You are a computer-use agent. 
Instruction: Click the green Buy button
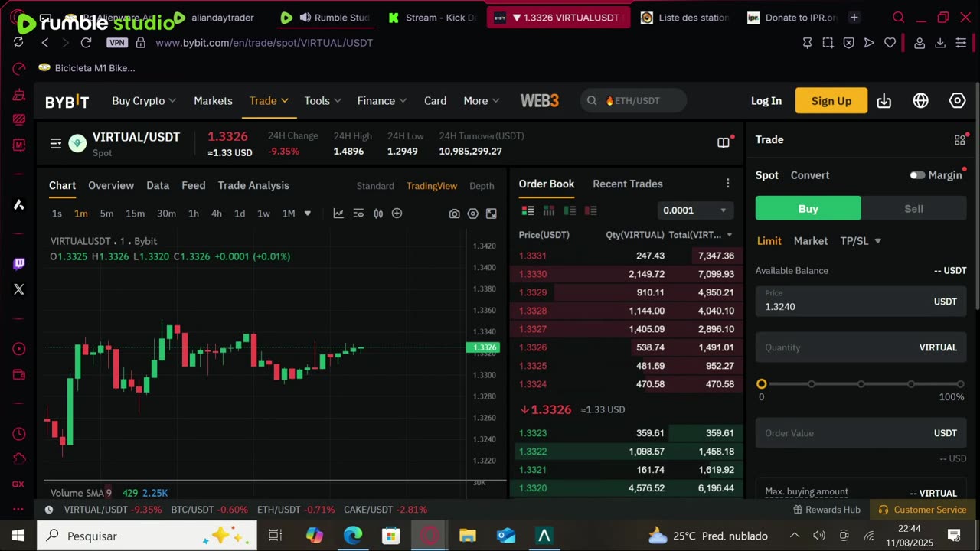coord(808,209)
